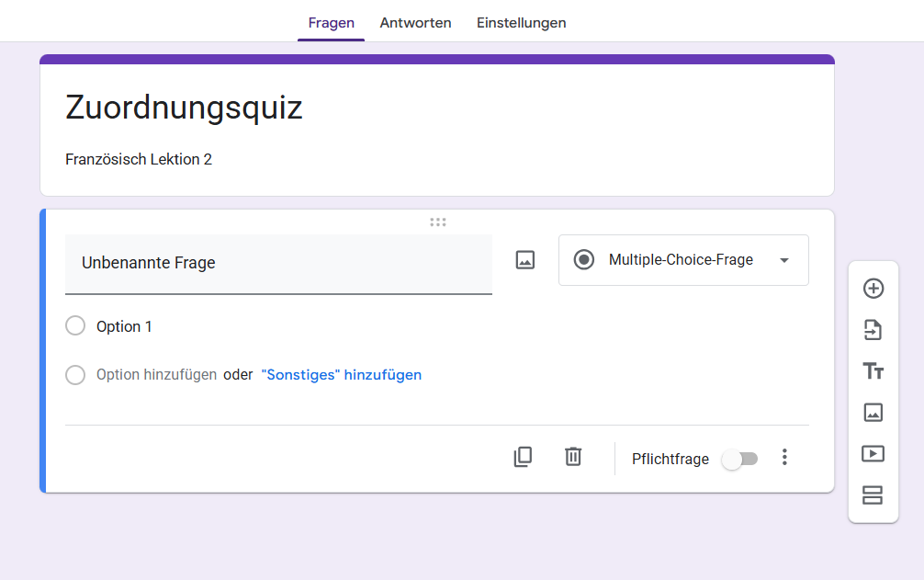Add an 'Sonstiges' answer option
924x580 pixels.
341,374
